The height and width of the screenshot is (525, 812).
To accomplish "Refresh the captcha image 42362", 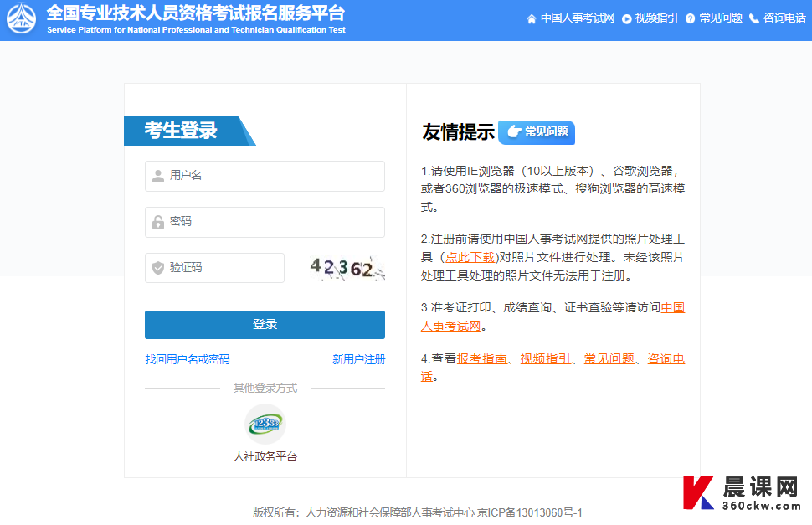I will coord(347,268).
